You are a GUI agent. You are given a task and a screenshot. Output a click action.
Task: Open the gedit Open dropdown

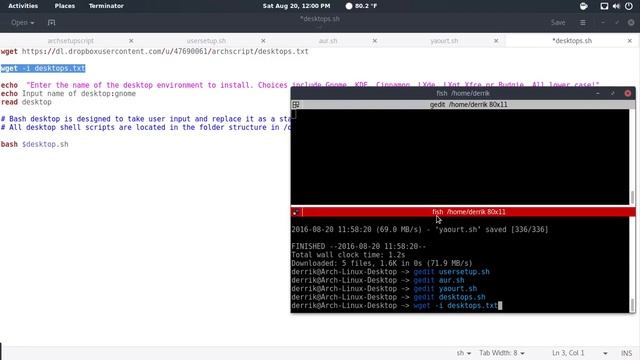pos(22,23)
